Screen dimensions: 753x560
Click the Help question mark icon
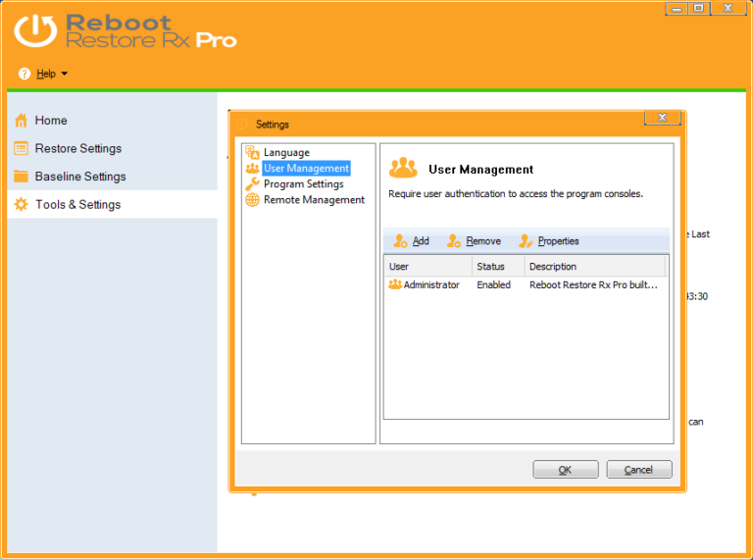pos(24,74)
